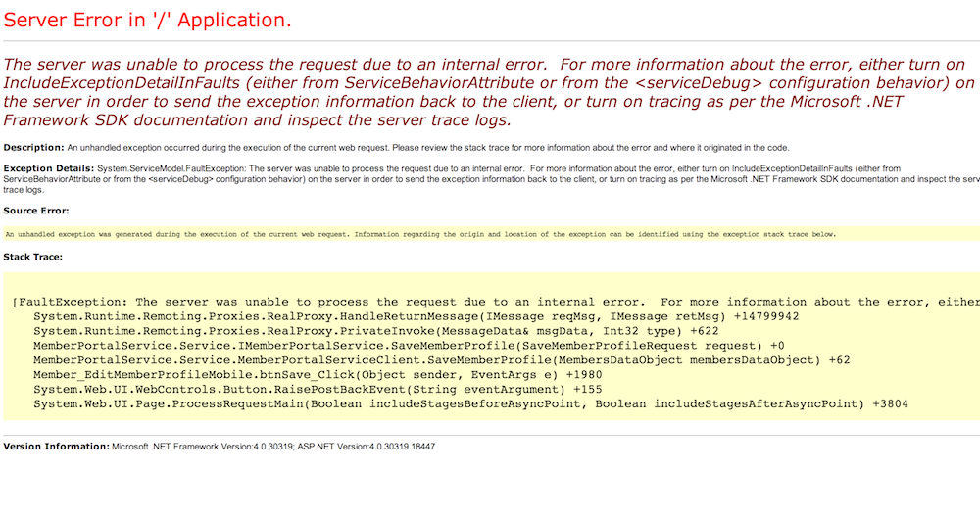This screenshot has height=520, width=980.
Task: Click the IMemberPortalService.SaveMemberProfile stack line
Action: (x=407, y=346)
